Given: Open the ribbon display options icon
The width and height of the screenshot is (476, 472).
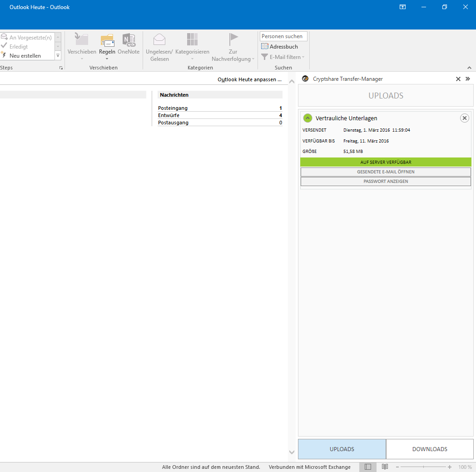Looking at the screenshot, I should 402,7.
